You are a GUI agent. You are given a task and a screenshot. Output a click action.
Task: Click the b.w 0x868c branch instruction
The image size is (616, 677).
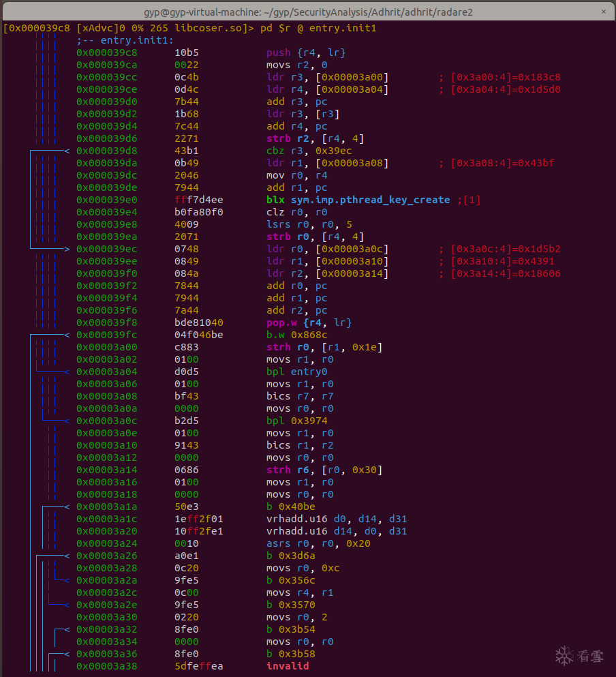click(296, 335)
